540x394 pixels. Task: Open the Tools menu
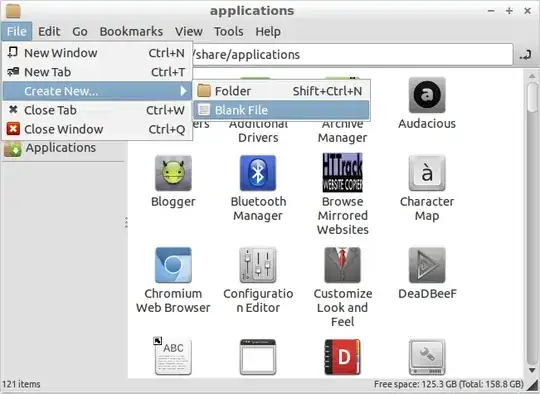tap(229, 31)
